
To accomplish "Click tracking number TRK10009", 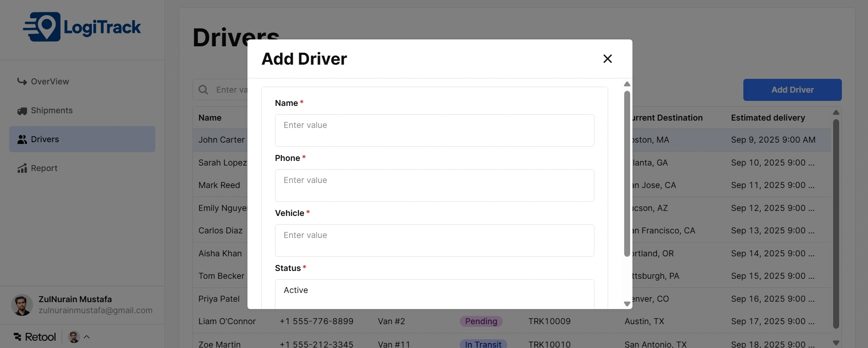I will coord(549,321).
